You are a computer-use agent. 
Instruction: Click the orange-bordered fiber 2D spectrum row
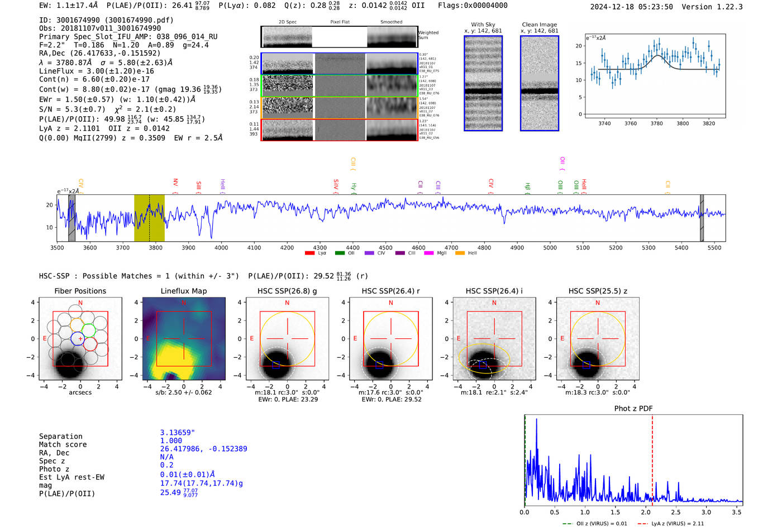[x=340, y=108]
